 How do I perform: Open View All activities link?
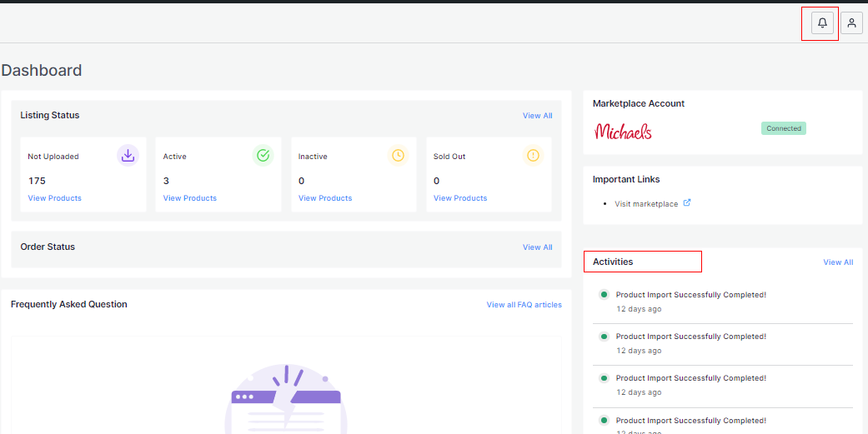pos(838,262)
